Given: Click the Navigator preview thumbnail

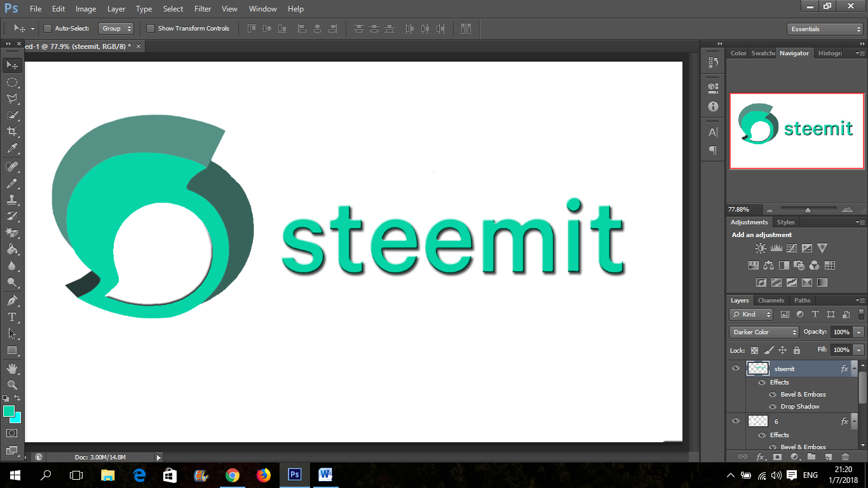Looking at the screenshot, I should 797,131.
